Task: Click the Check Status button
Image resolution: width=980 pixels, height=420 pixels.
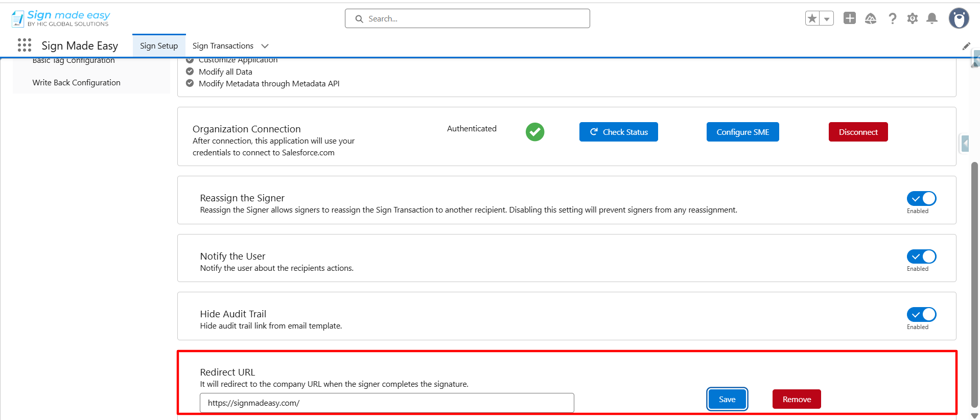Action: point(619,132)
